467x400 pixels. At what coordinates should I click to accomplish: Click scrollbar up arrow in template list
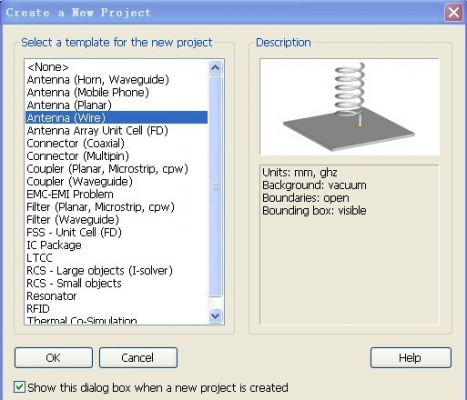215,68
